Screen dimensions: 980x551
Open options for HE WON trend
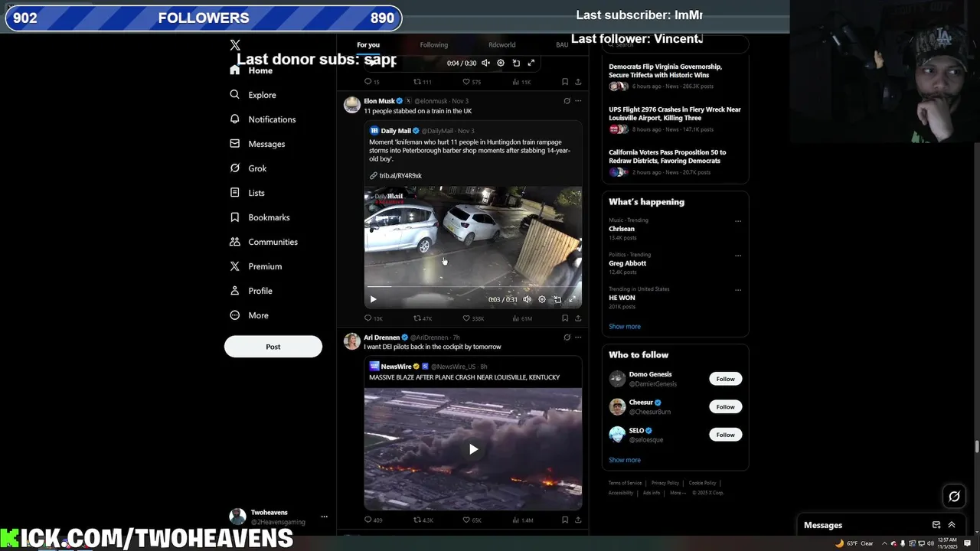coord(738,290)
